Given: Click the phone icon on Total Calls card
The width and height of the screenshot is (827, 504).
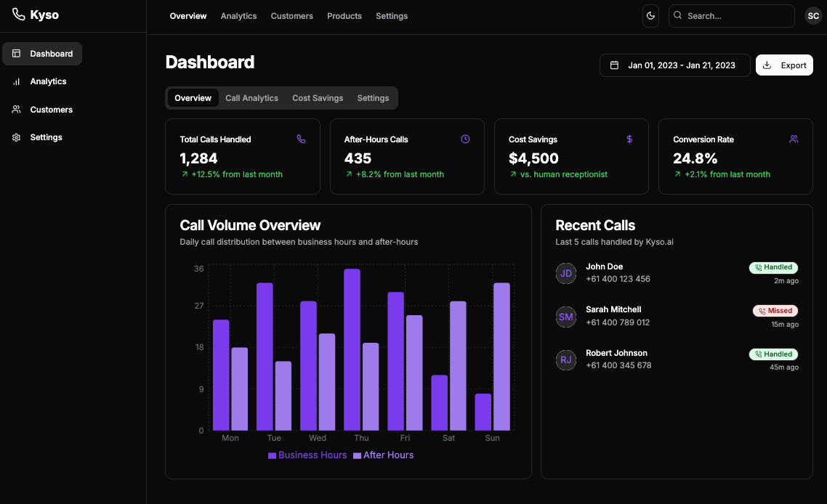Looking at the screenshot, I should tap(301, 139).
